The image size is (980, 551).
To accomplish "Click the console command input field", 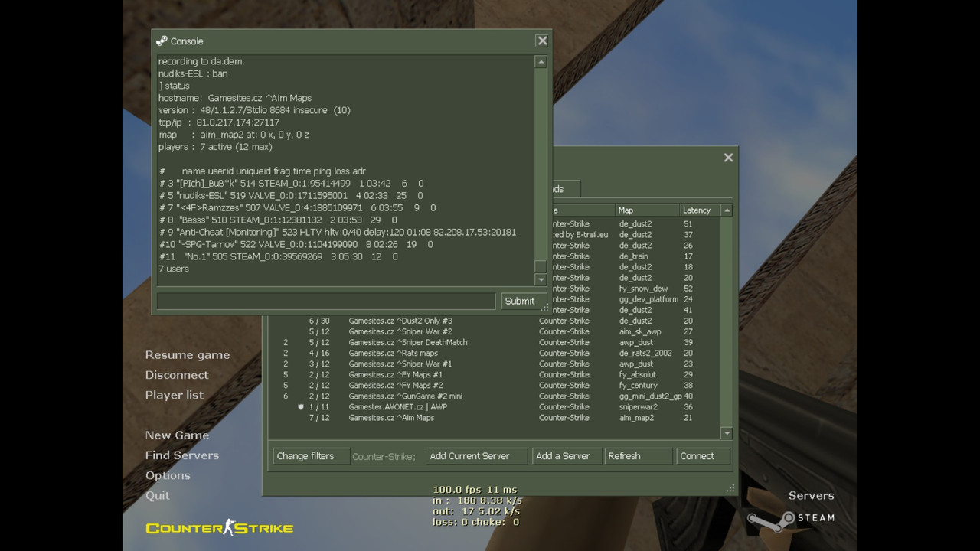I will point(326,301).
